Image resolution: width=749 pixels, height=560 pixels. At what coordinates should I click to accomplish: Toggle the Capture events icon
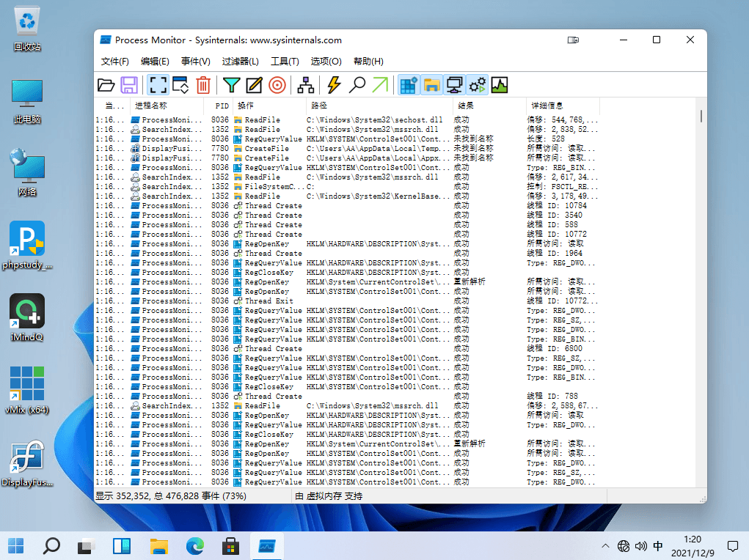coord(158,86)
